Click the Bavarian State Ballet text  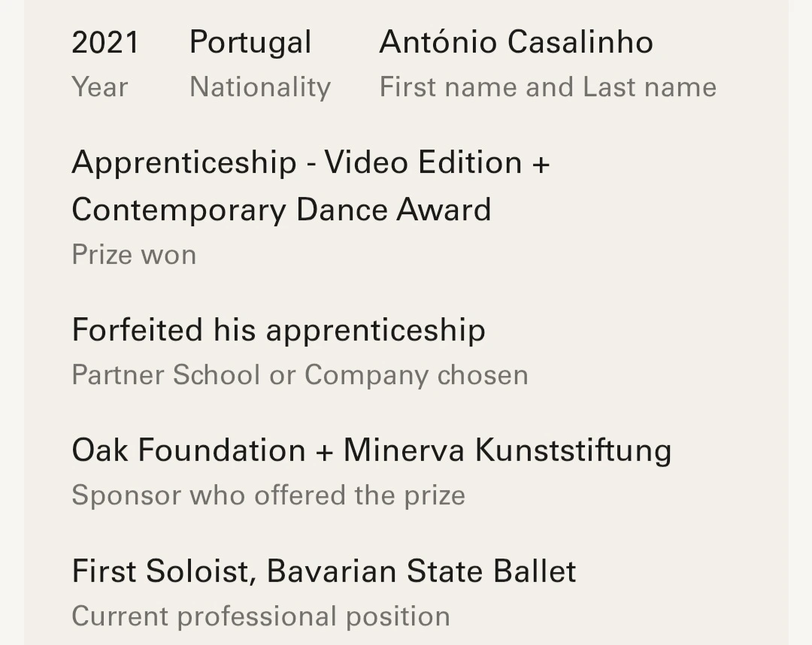(421, 571)
